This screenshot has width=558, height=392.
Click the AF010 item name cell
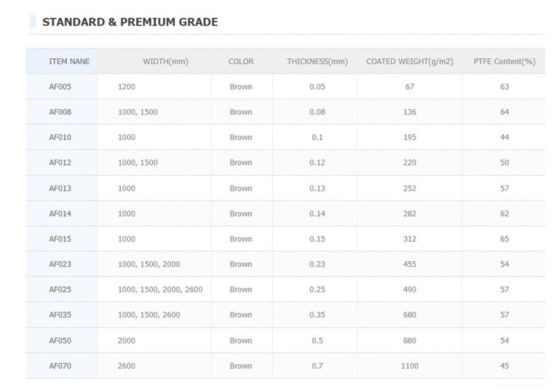tap(60, 138)
